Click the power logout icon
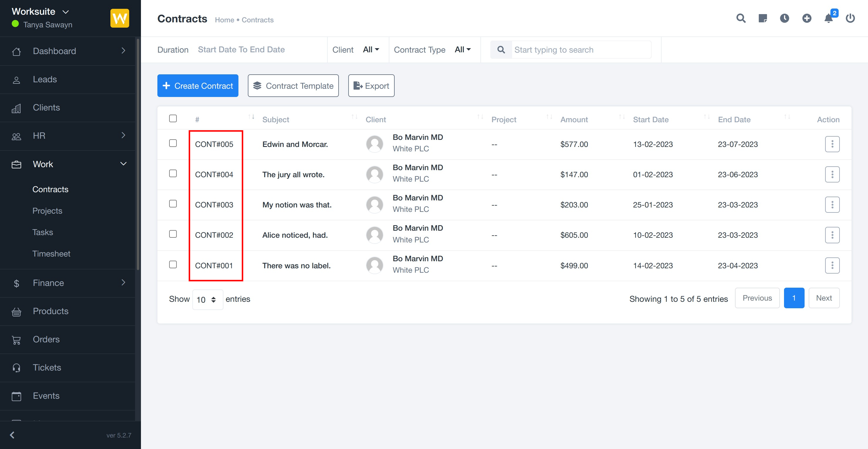Image resolution: width=868 pixels, height=449 pixels. click(850, 18)
